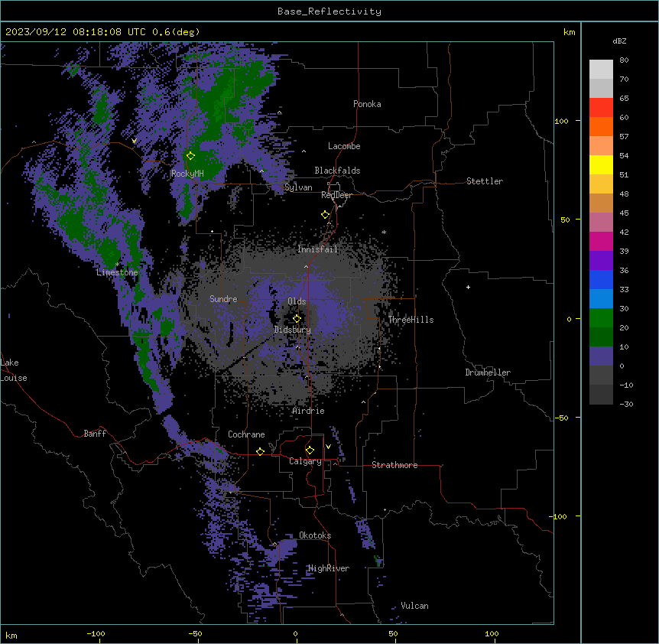Click the Okotoks label
Screen dimensions: 659x644
(x=315, y=535)
